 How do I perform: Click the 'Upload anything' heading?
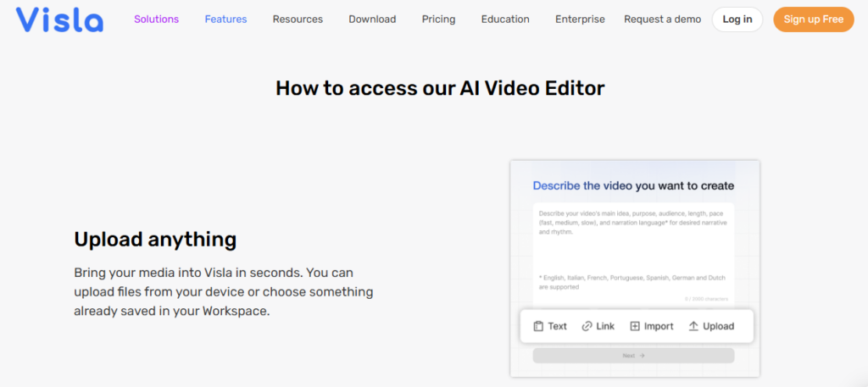point(156,240)
